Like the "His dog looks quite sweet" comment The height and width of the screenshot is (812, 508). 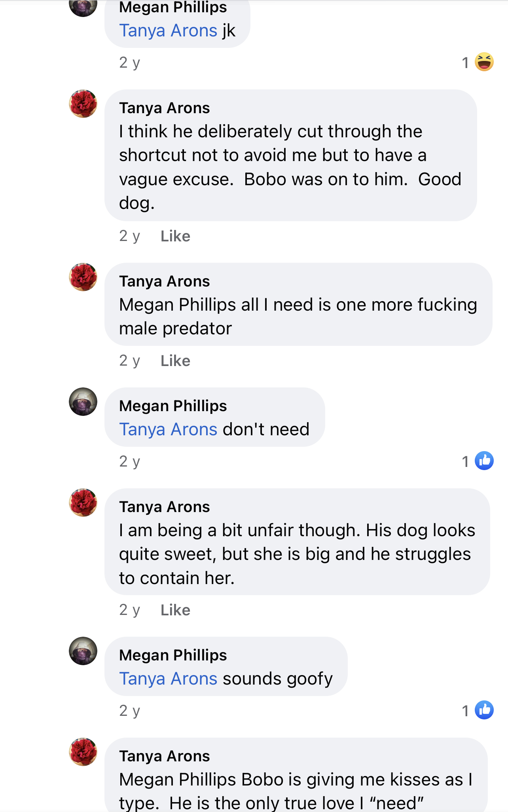click(x=175, y=610)
